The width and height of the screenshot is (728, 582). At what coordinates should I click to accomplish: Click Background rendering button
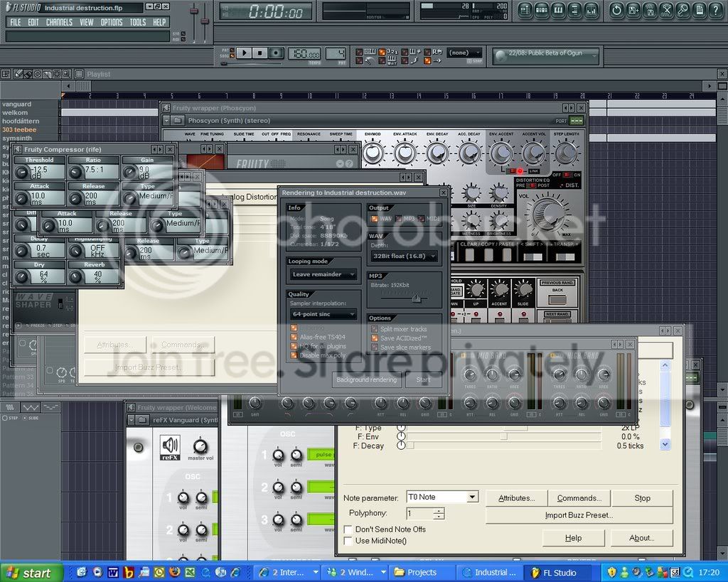point(366,379)
